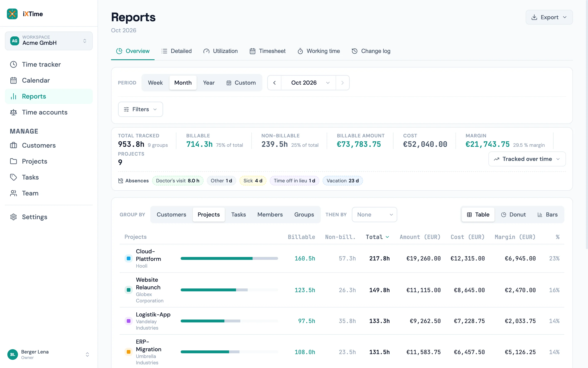This screenshot has width=588, height=368.
Task: Switch to the Utilization tab
Action: click(x=220, y=51)
